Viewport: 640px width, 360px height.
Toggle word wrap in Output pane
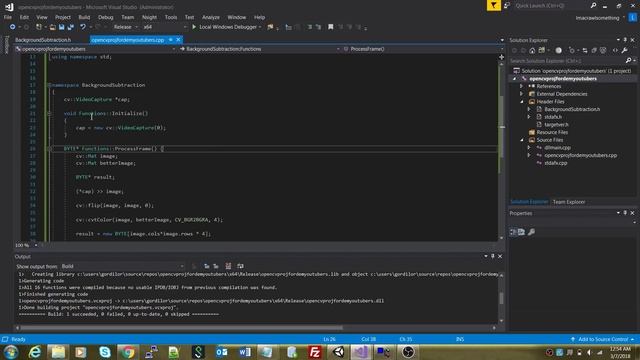coord(240,266)
